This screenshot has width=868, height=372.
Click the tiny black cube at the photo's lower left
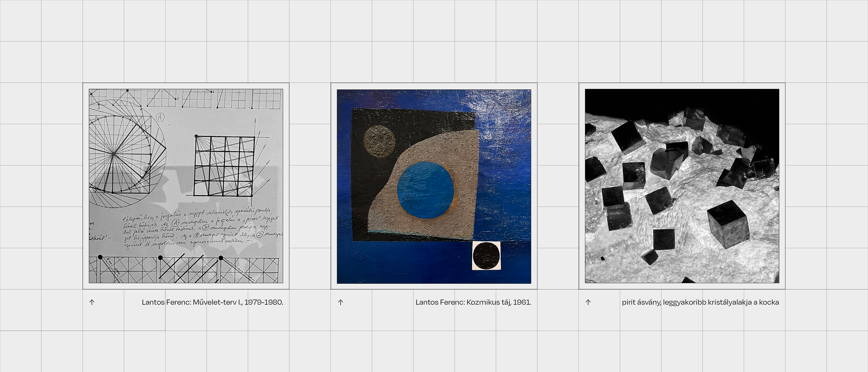tap(602, 258)
